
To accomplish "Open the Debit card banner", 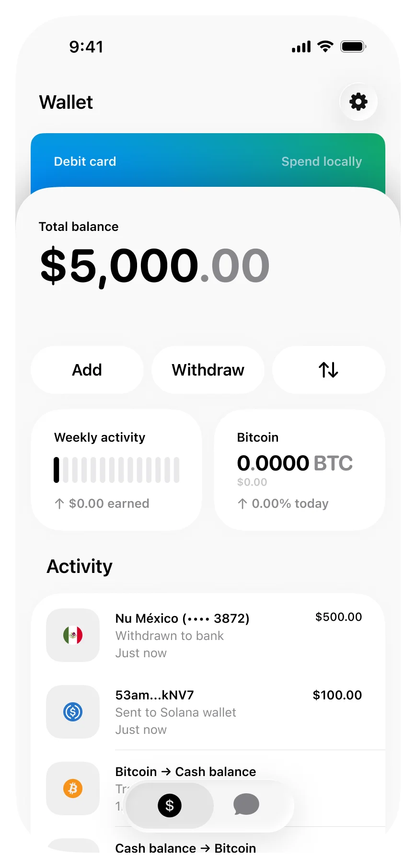I will 85,161.
